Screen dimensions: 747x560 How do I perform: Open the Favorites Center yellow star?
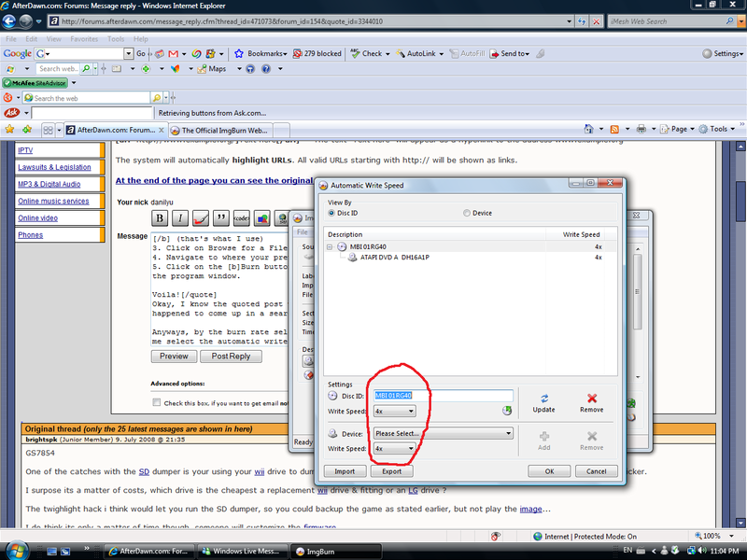pyautogui.click(x=9, y=129)
